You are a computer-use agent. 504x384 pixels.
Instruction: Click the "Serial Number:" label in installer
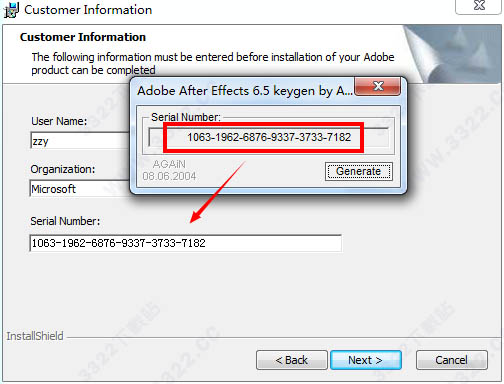(x=65, y=221)
